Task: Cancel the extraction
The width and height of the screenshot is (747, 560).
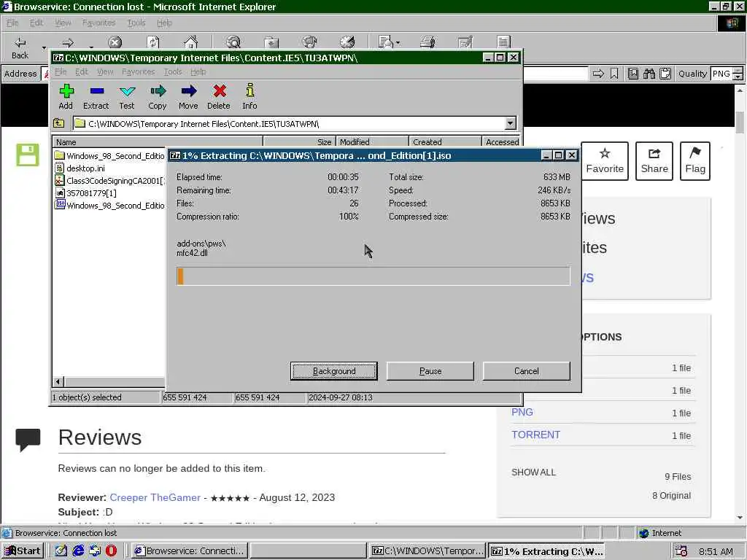Action: 527,371
